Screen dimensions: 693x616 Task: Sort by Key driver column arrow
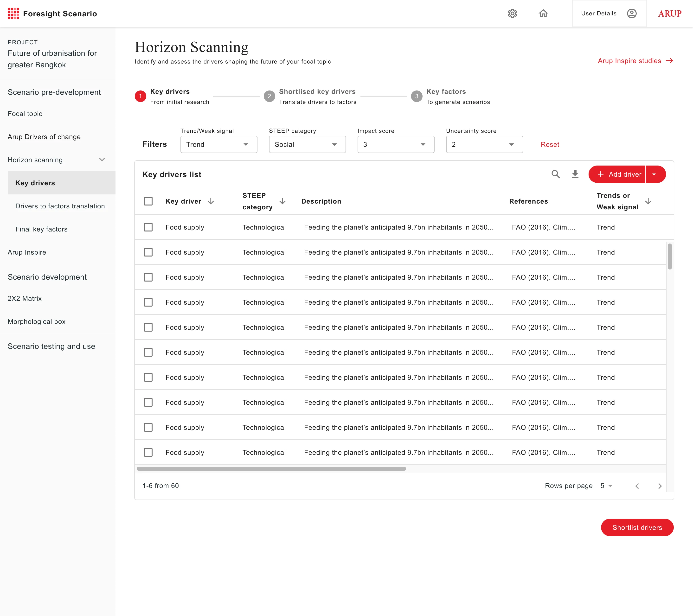211,201
